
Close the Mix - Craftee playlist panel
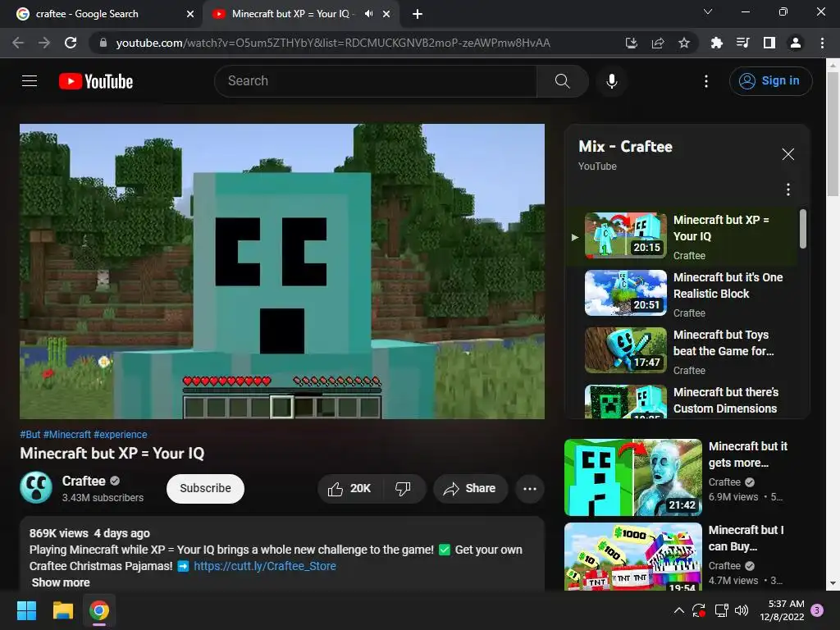787,154
